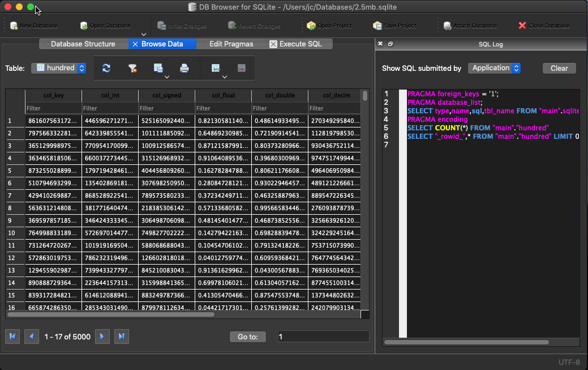Viewport: 588px width, 370px height.
Task: Click the SQL Log horizontal scrollbar
Action: 466,342
